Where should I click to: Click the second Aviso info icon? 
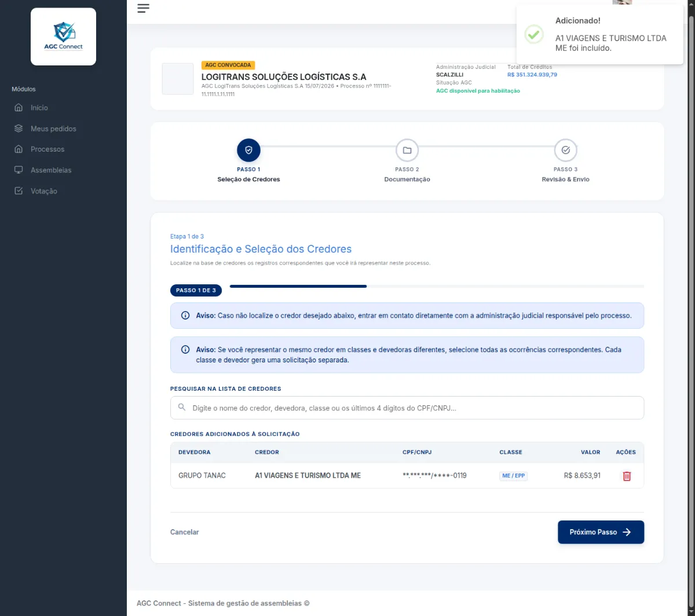tap(185, 350)
